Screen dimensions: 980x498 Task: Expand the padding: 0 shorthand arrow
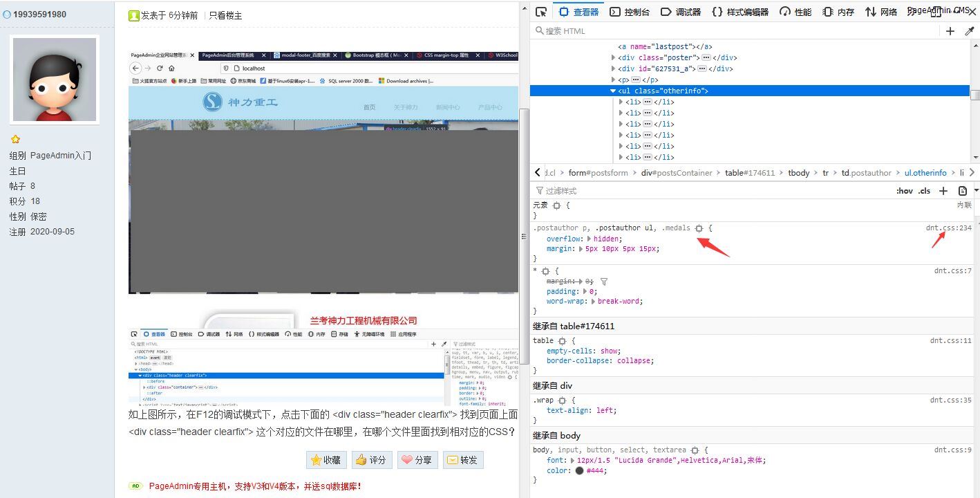pos(585,291)
